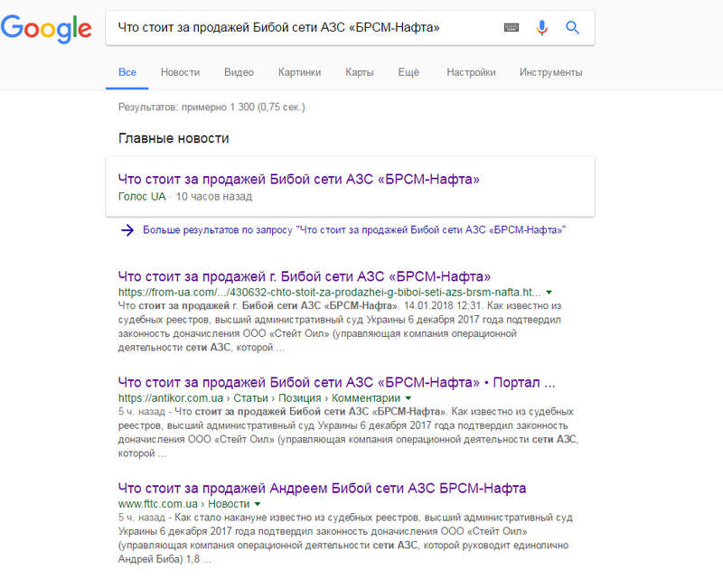Click the magnifying glass search button

(x=572, y=28)
